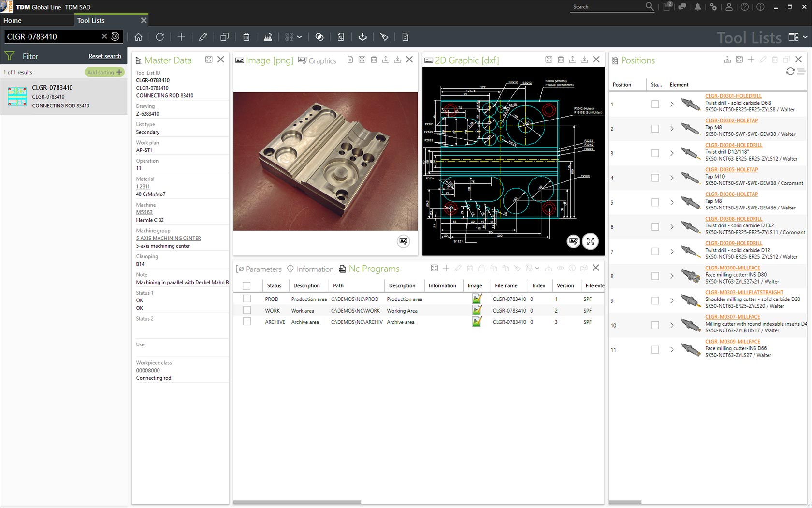This screenshot has width=812, height=508.
Task: Click upload icon in 2D Graphic panel
Action: 572,60
